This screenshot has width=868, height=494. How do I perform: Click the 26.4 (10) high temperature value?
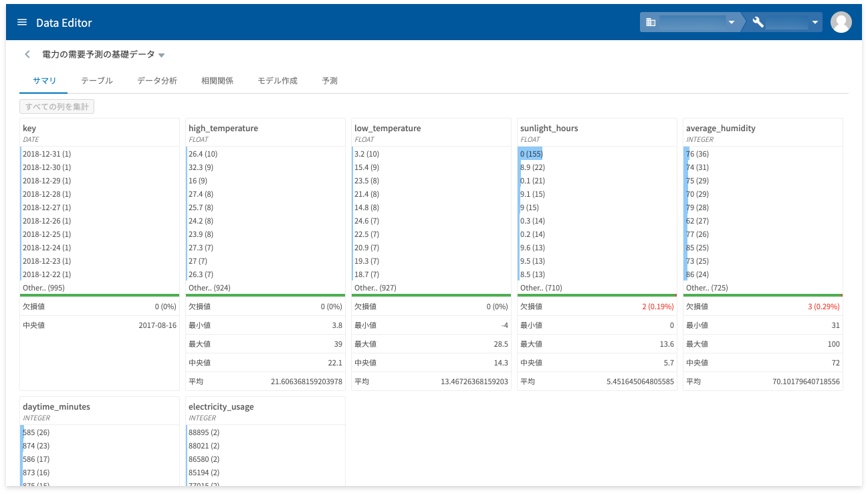click(x=203, y=154)
